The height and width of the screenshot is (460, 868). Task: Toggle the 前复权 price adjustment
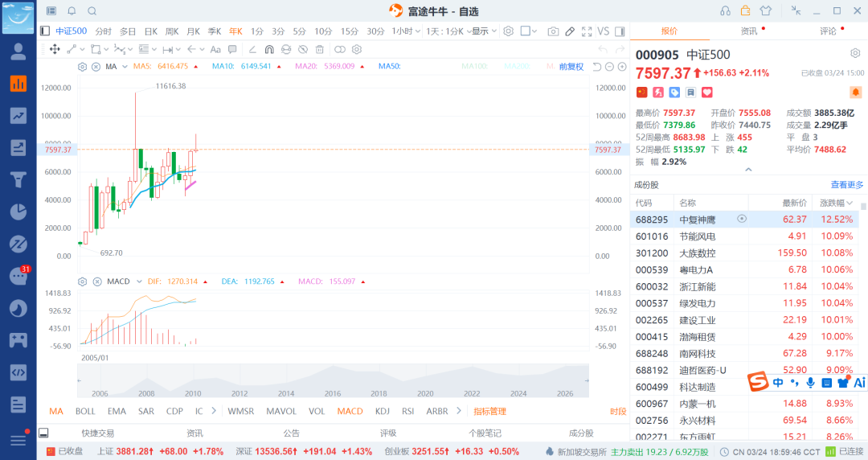coord(571,67)
